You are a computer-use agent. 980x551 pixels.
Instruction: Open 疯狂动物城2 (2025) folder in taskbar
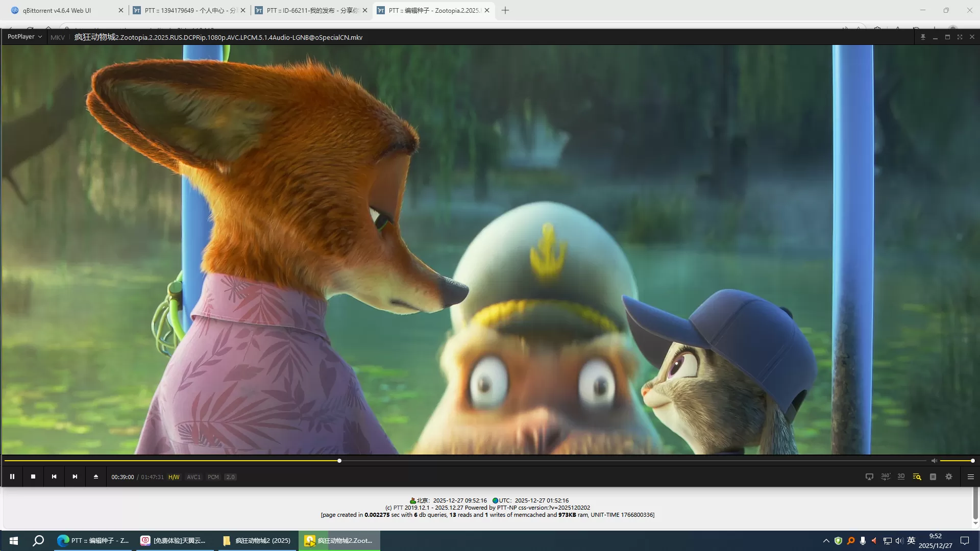pos(258,540)
